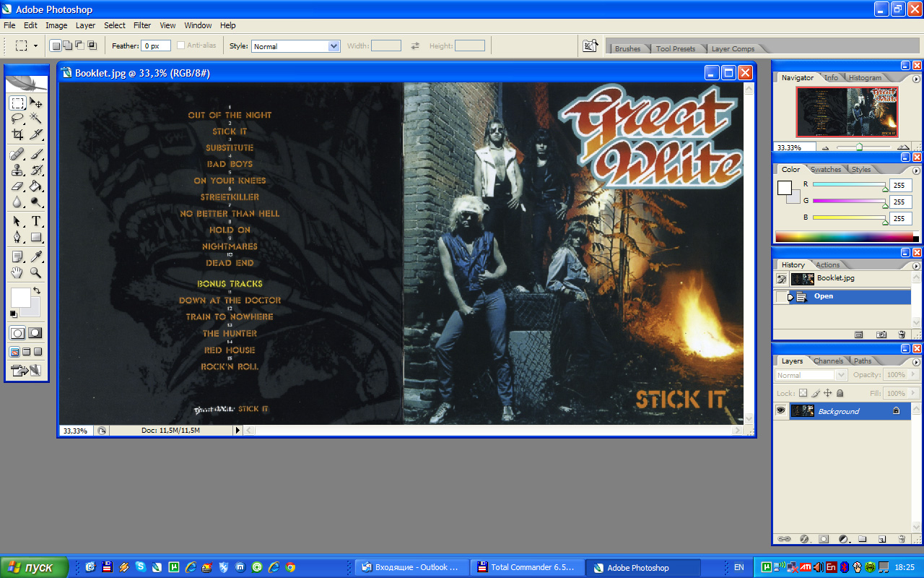Select the Dodge tool
Image resolution: width=924 pixels, height=578 pixels.
[x=35, y=202]
